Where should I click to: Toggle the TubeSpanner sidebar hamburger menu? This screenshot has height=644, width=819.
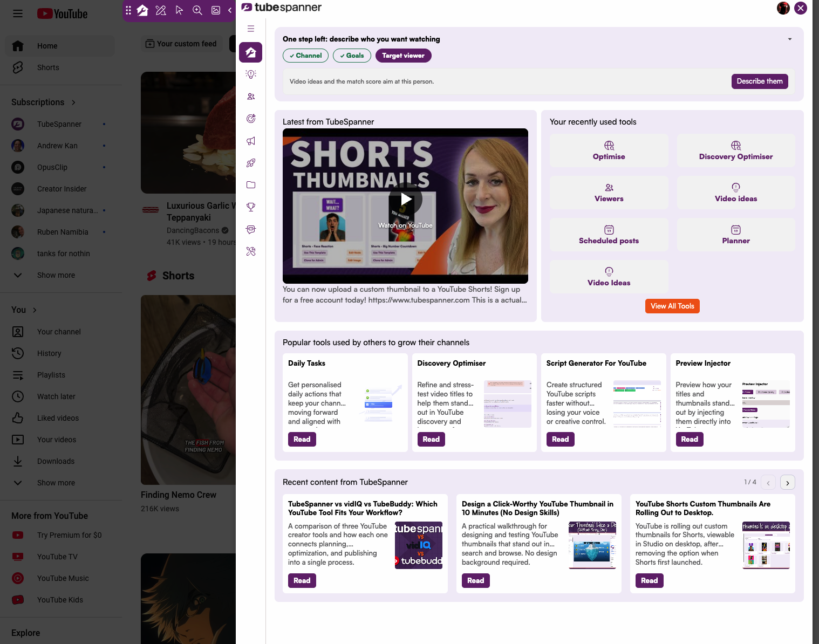pos(251,29)
